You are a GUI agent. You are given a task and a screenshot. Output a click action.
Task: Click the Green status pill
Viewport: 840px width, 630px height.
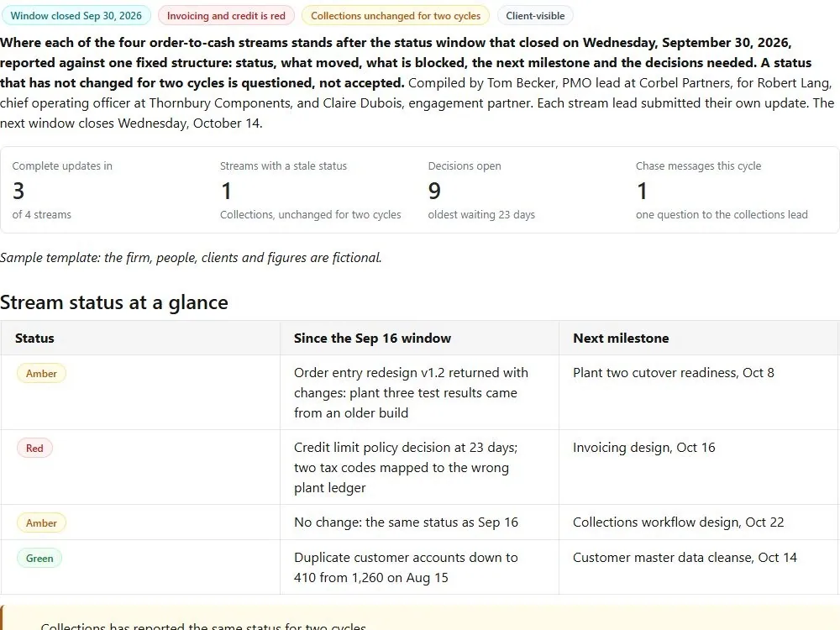pyautogui.click(x=39, y=559)
